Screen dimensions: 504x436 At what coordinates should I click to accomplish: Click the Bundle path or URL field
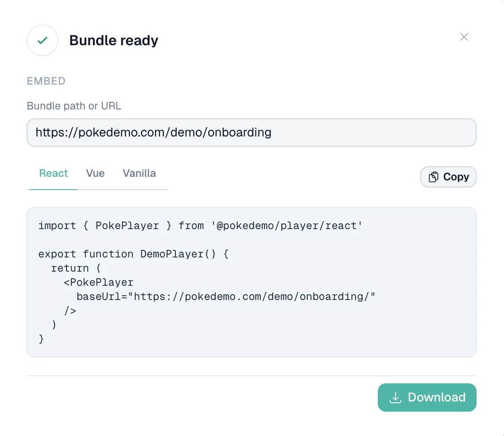tap(252, 132)
